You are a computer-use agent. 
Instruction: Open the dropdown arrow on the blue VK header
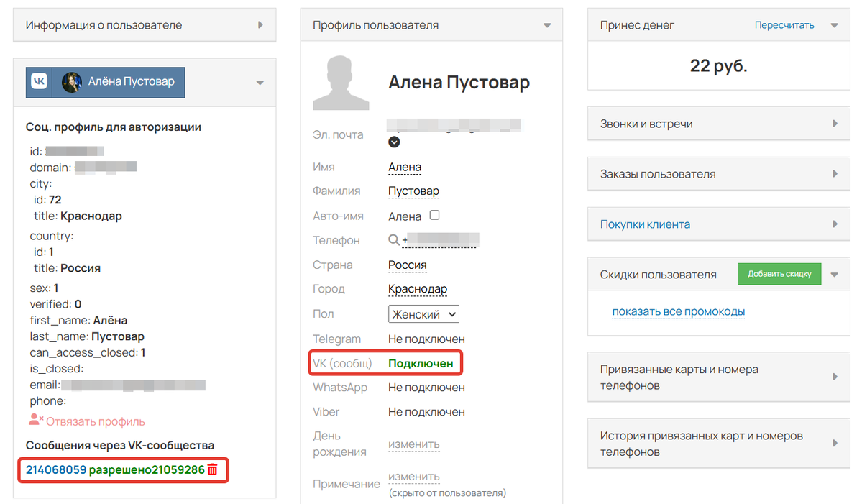259,82
